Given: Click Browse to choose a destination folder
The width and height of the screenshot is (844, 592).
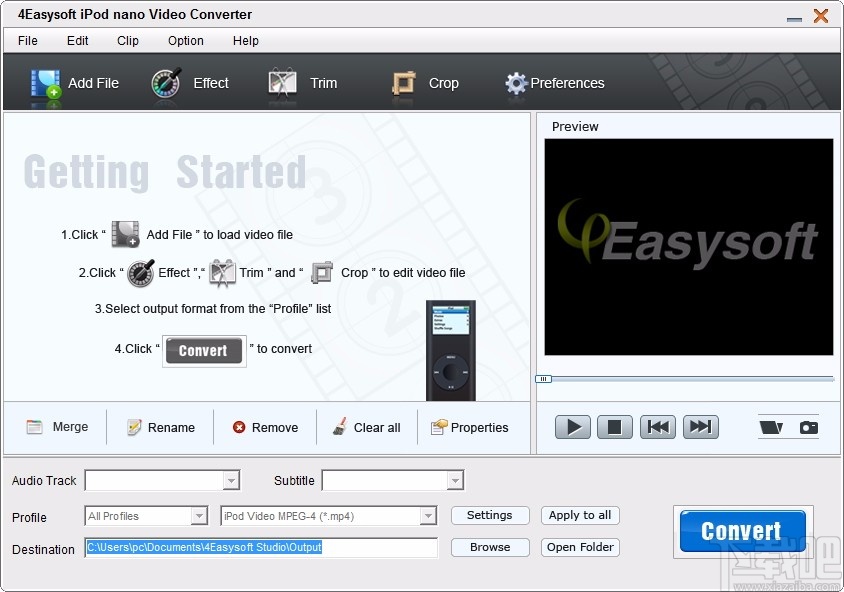Looking at the screenshot, I should point(489,547).
